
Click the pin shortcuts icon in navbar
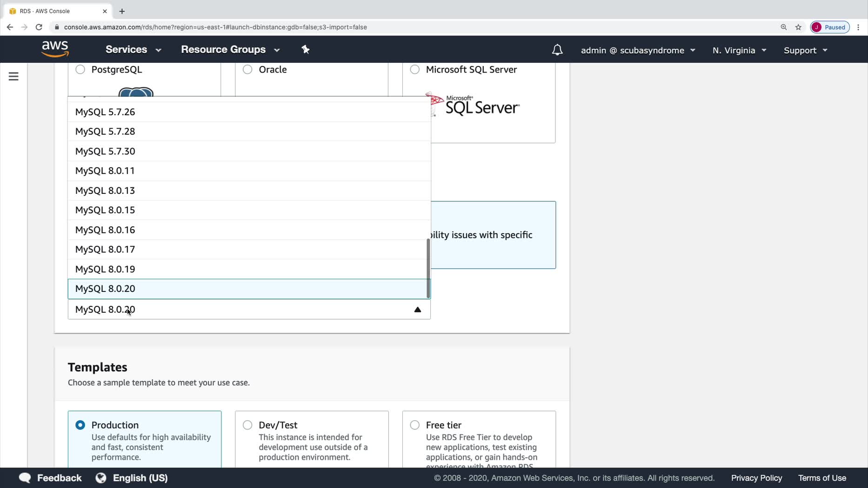306,49
